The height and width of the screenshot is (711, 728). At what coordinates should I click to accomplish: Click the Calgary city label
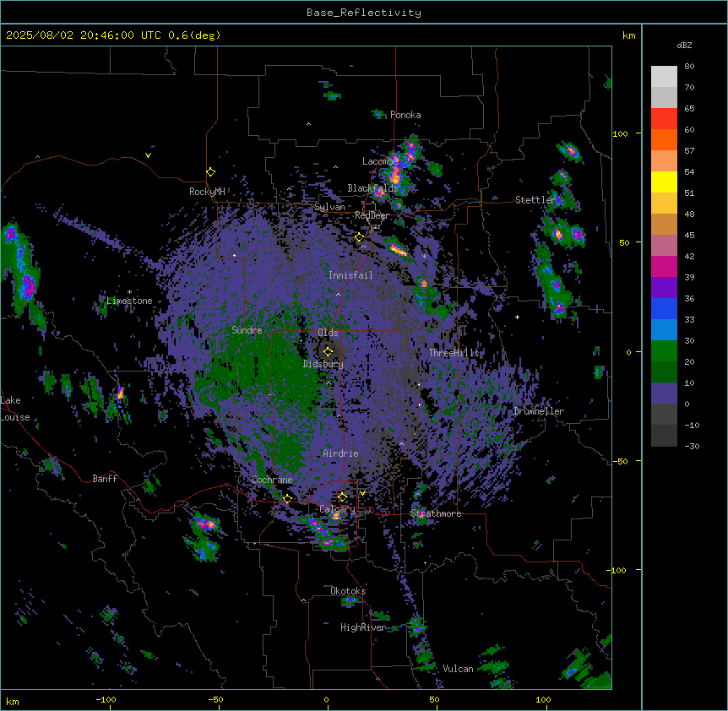click(338, 509)
